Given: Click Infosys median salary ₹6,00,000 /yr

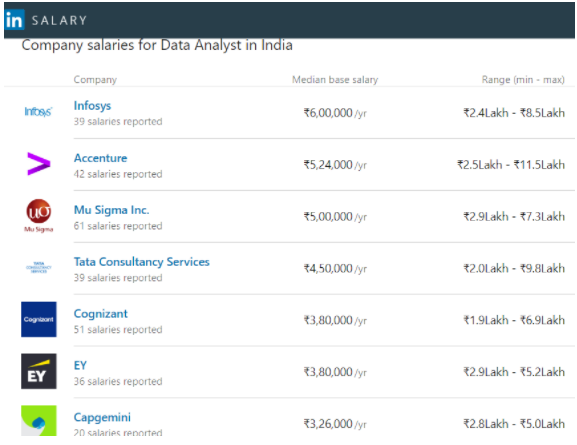Looking at the screenshot, I should [x=335, y=113].
